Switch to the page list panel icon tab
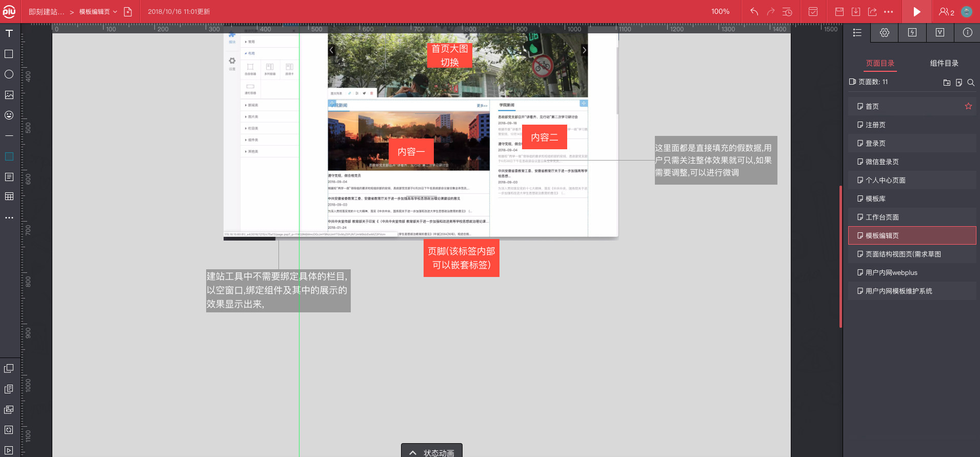 pyautogui.click(x=857, y=32)
